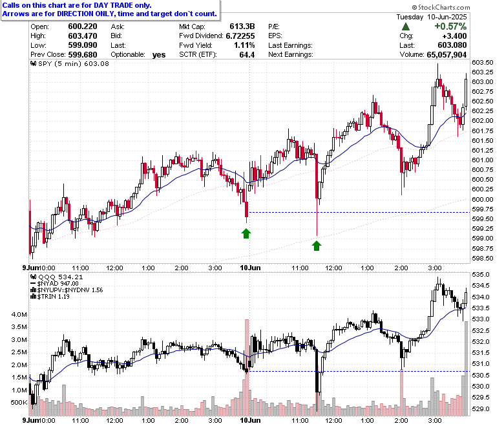This screenshot has height=426, width=504.
Task: Click the 10Jun date label on SPY axis
Action: click(x=251, y=268)
